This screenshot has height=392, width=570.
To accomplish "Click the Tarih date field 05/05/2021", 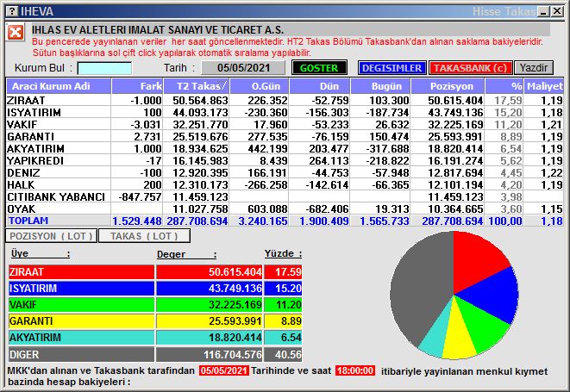I will pos(243,68).
